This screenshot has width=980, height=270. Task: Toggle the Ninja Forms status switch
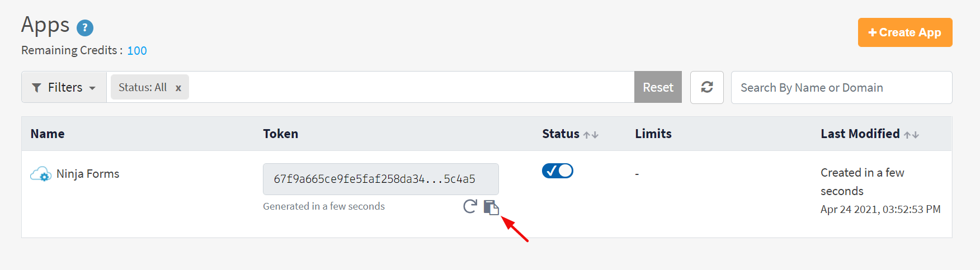point(557,170)
